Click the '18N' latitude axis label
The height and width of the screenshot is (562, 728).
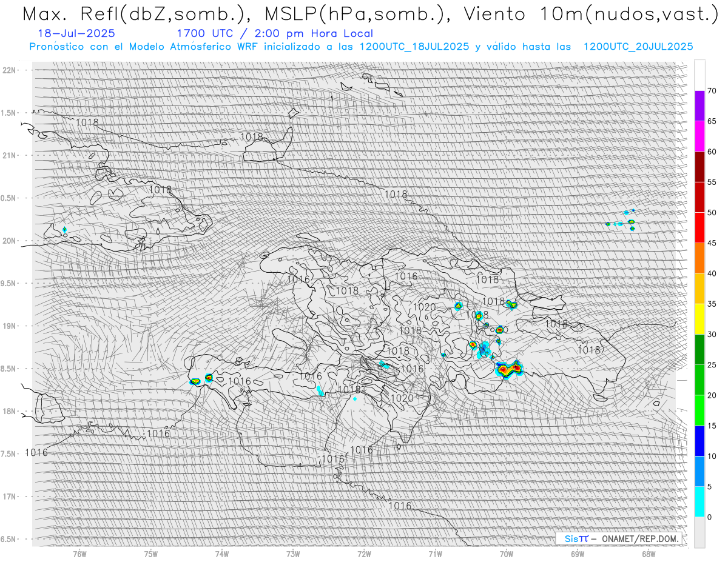(10, 411)
